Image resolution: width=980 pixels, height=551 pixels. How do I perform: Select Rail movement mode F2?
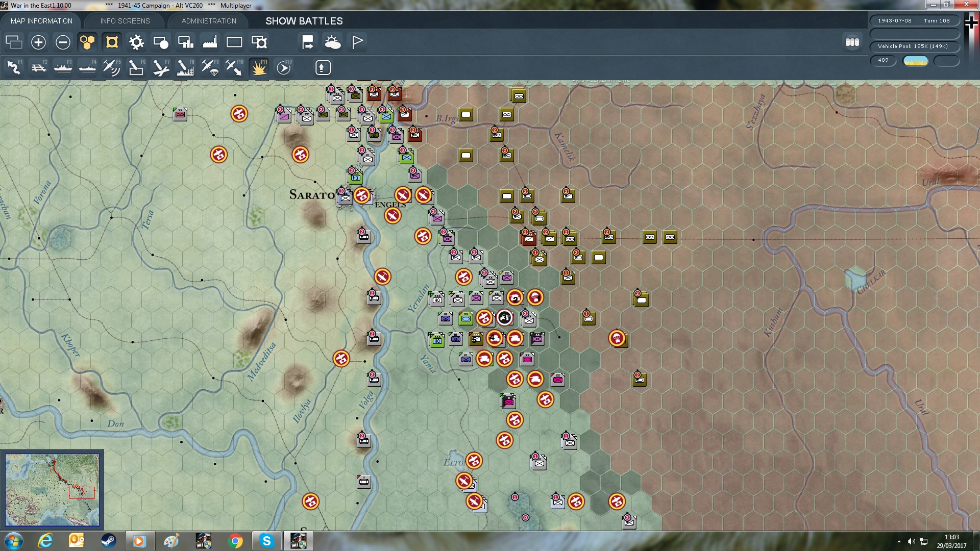click(x=38, y=67)
